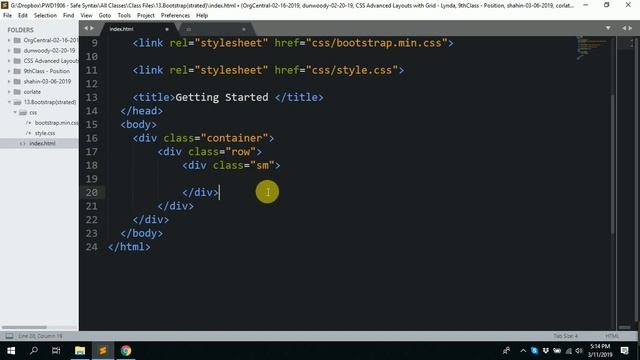
Task: Show hidden system tray icons
Action: (x=523, y=351)
